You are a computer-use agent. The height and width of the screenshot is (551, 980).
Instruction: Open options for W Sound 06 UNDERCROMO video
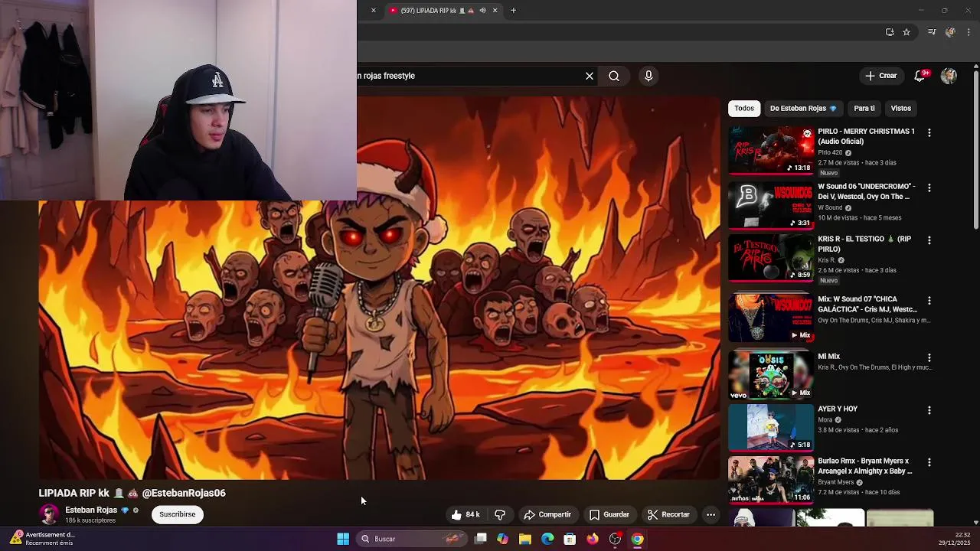929,187
